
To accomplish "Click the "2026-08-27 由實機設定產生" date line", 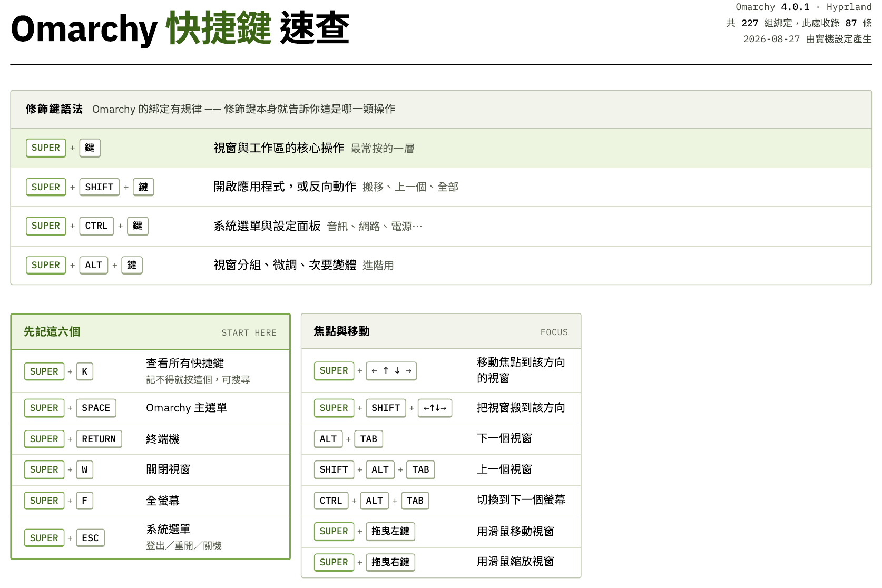I will pyautogui.click(x=807, y=39).
